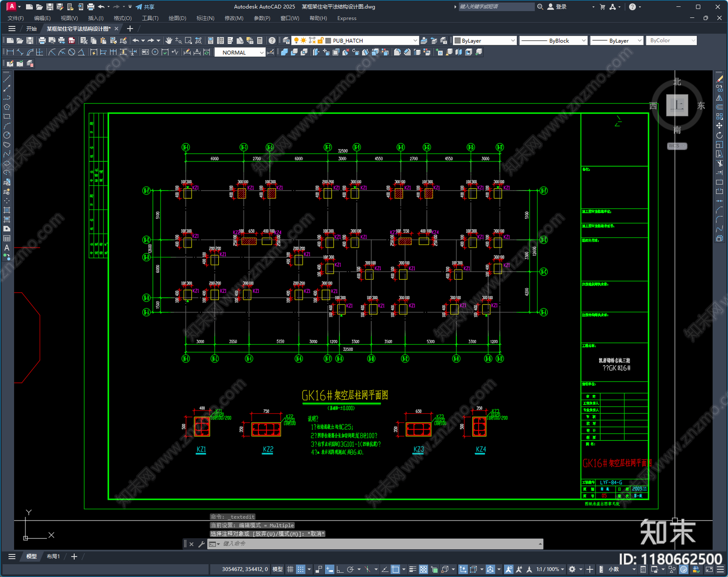Click the add layout plus button
The height and width of the screenshot is (577, 728).
(74, 556)
